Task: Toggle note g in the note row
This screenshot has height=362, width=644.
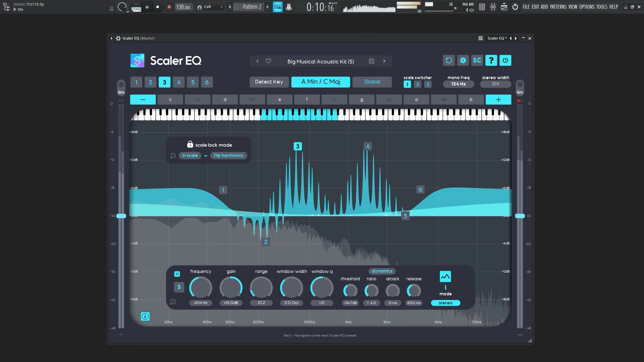Action: (362, 100)
